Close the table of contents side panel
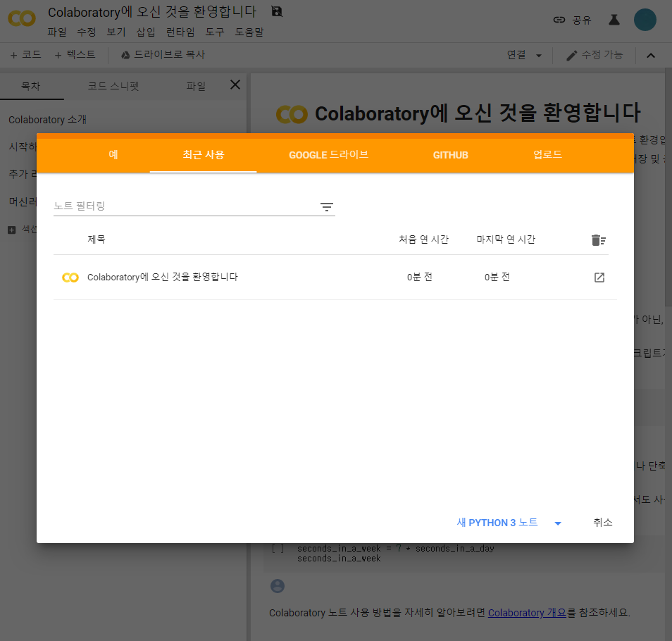Viewport: 672px width, 641px height. point(235,85)
